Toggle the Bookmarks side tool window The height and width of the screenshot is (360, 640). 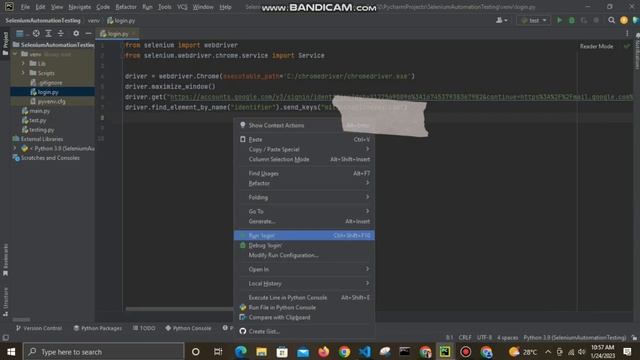[5, 260]
